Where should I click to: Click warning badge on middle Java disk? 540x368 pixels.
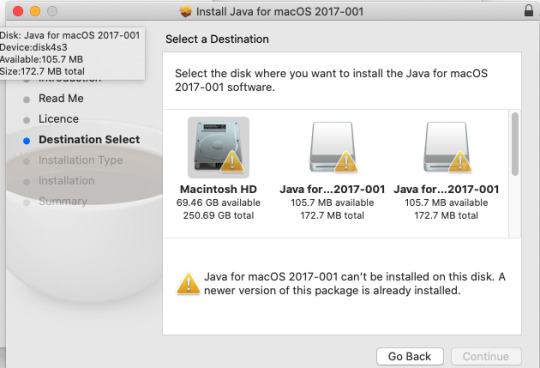click(x=346, y=161)
